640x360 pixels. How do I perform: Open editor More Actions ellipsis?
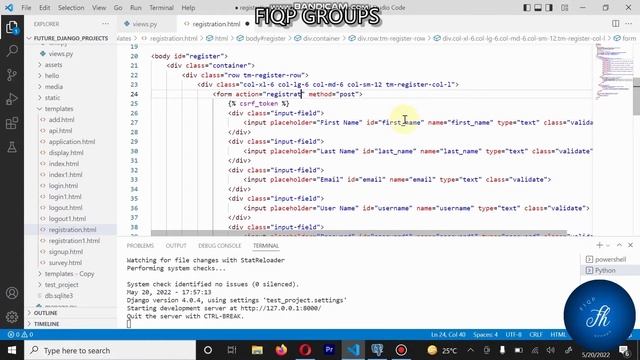[629, 24]
